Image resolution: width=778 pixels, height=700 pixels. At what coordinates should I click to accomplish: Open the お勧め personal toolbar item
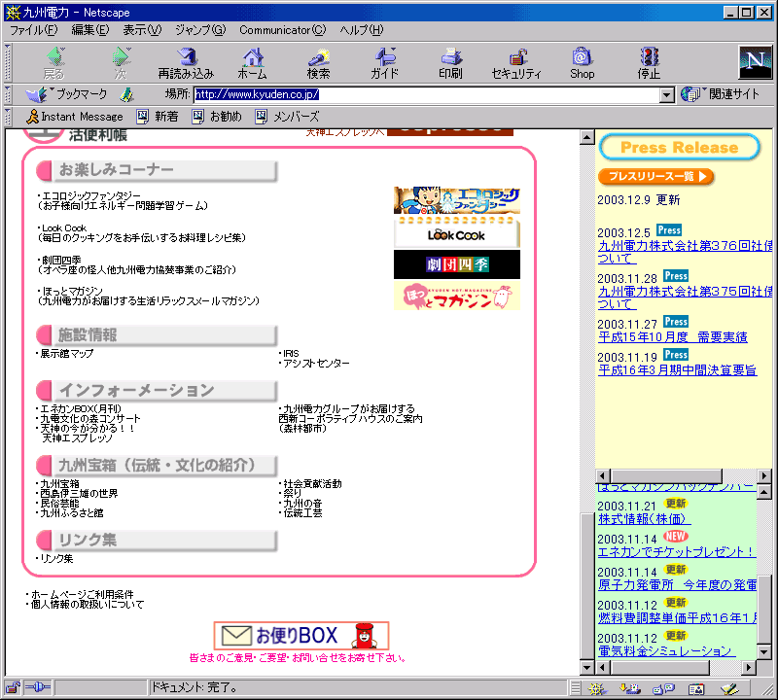pos(217,117)
